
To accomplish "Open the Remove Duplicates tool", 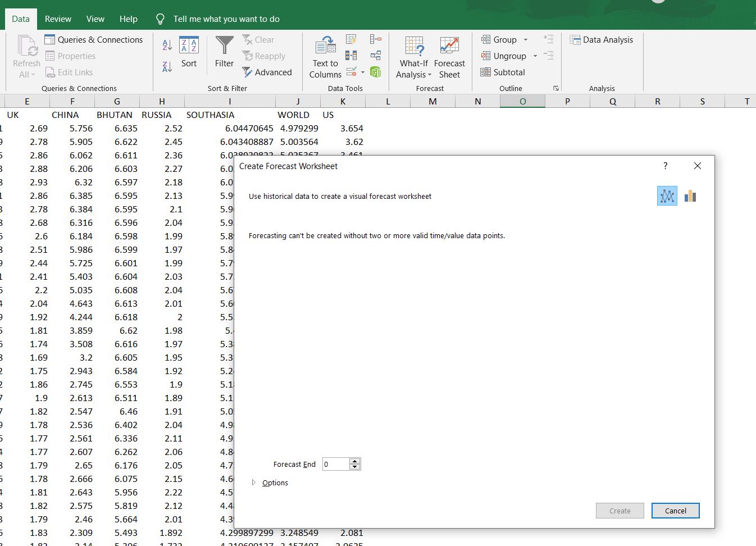I will pyautogui.click(x=351, y=55).
